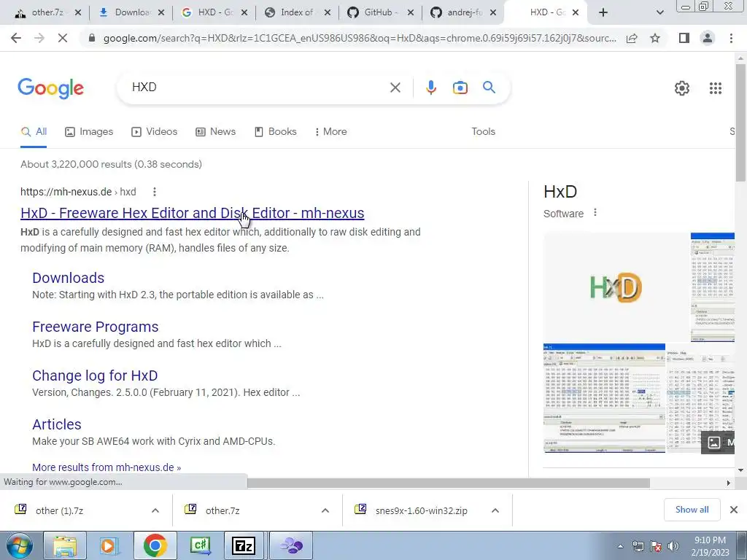
Task: Open options for mh-nexus.de result
Action: (155, 192)
